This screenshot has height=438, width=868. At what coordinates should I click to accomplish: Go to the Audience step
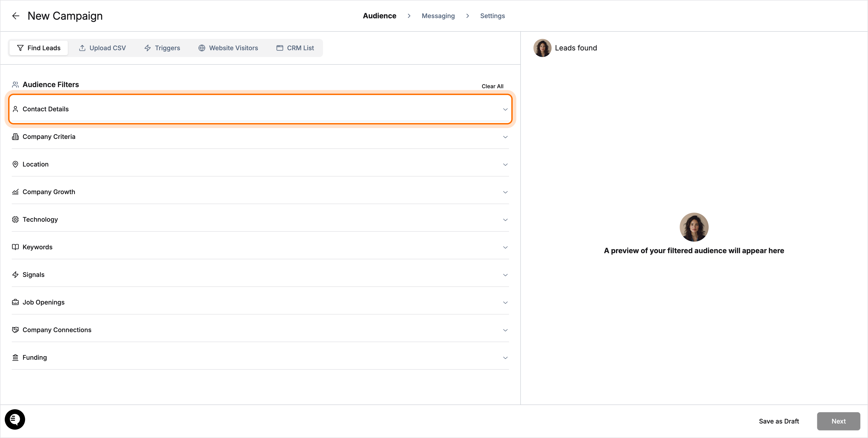[380, 16]
